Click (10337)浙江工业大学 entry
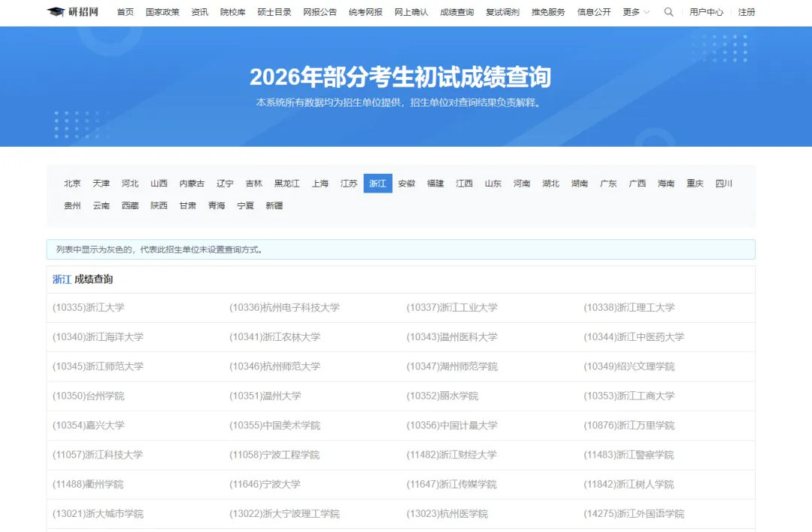Viewport: 812px width, 532px height. point(452,308)
